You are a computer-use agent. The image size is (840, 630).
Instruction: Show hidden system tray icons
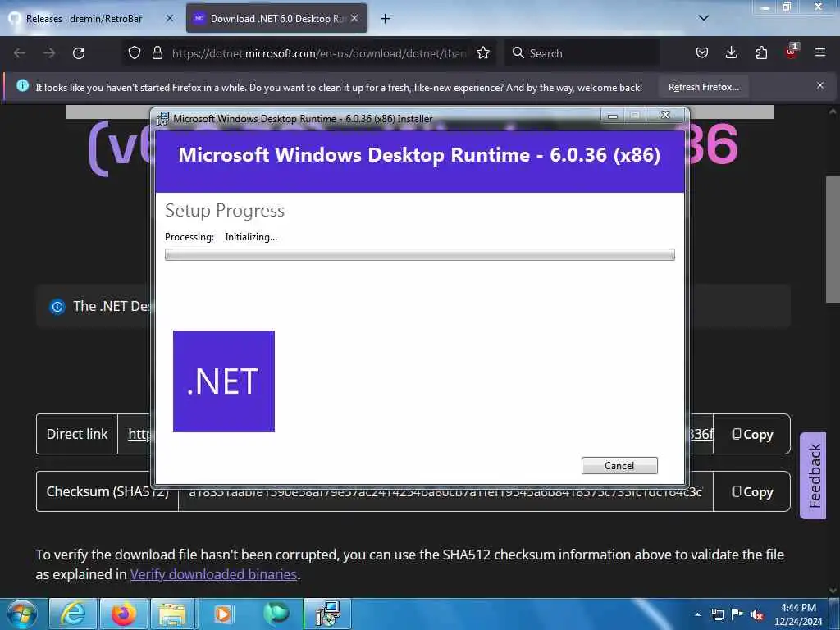pyautogui.click(x=697, y=614)
